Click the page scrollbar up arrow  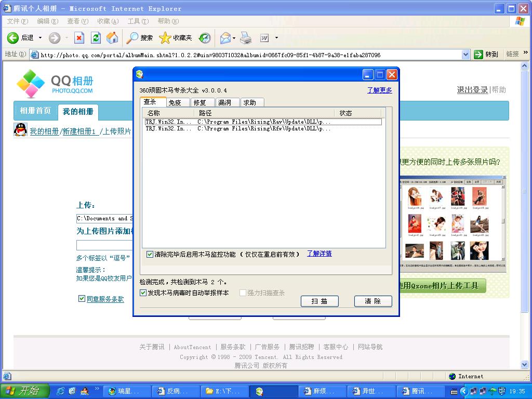[525, 66]
